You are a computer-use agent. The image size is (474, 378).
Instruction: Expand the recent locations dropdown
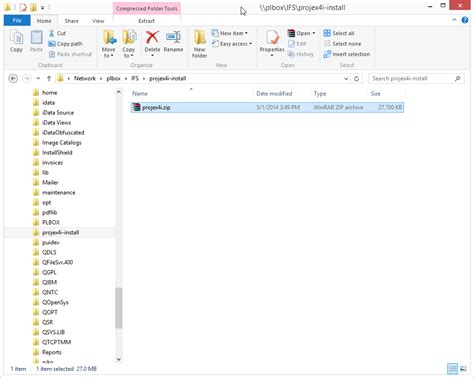38,79
